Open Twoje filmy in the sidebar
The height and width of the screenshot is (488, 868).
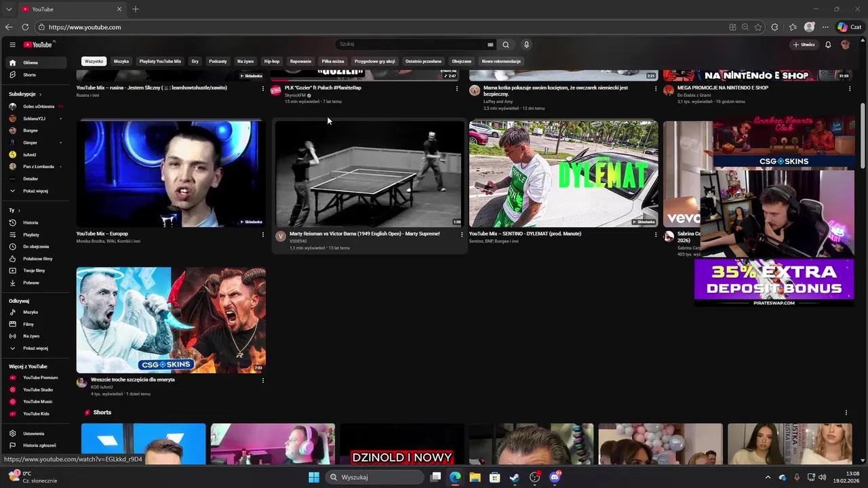[35, 270]
